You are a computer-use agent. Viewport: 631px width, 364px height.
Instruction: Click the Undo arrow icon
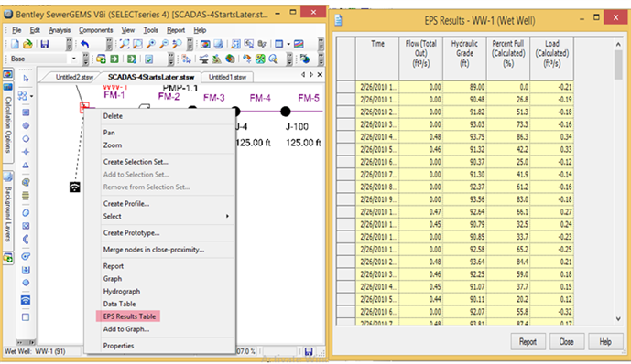(84, 44)
